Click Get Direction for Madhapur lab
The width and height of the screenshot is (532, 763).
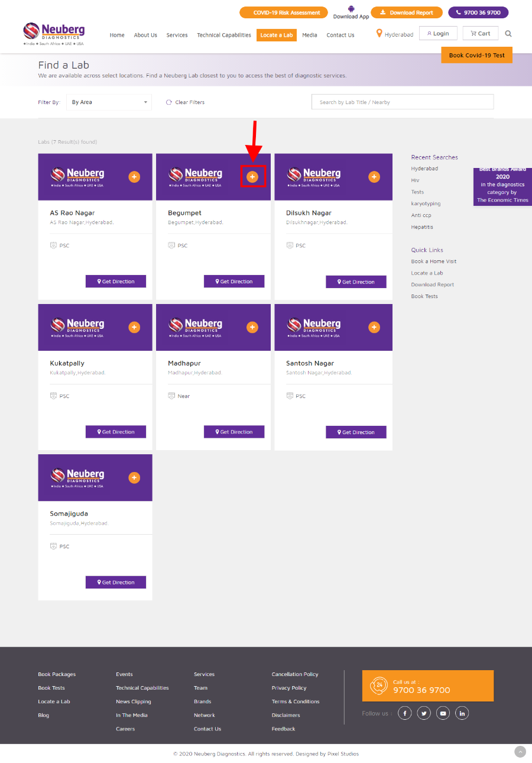(x=234, y=432)
